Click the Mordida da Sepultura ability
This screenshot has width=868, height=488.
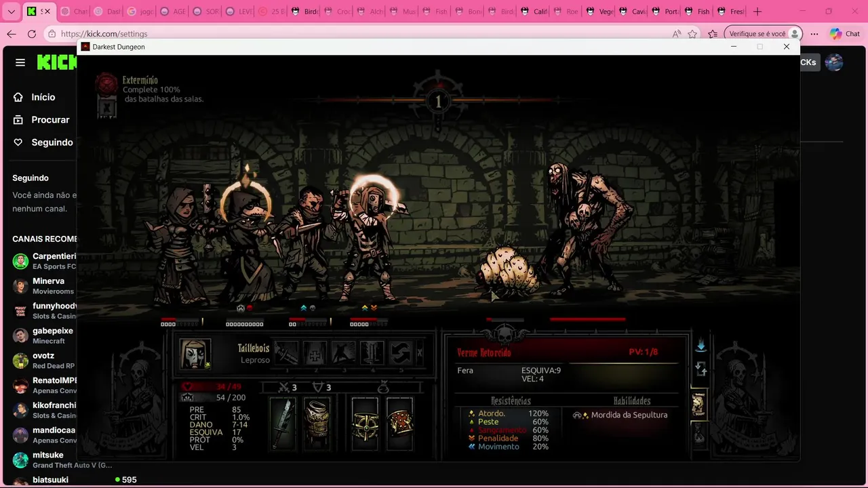pyautogui.click(x=621, y=415)
